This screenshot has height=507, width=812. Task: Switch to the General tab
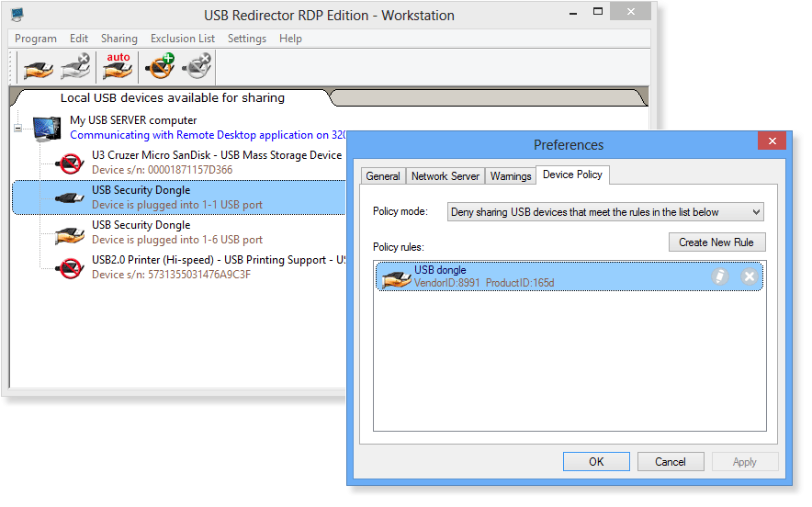point(383,176)
